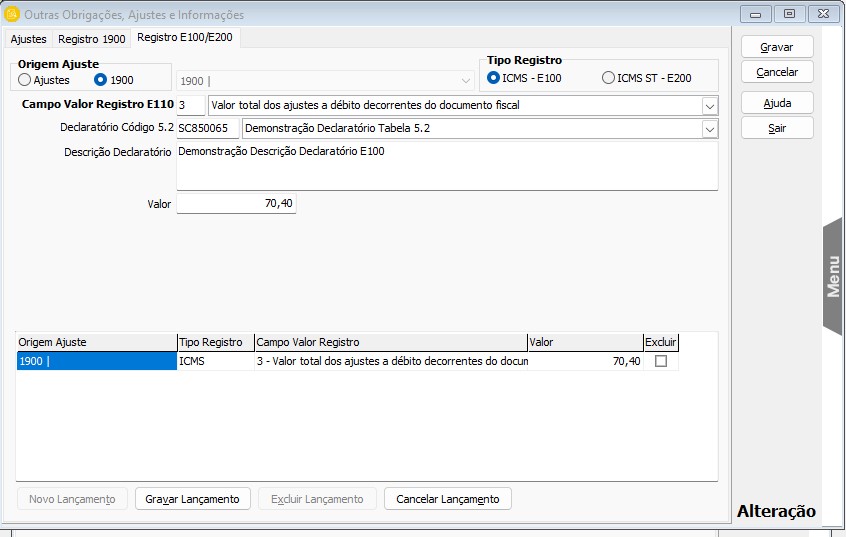
Task: Select the 1900 origin radio button
Action: click(100, 80)
